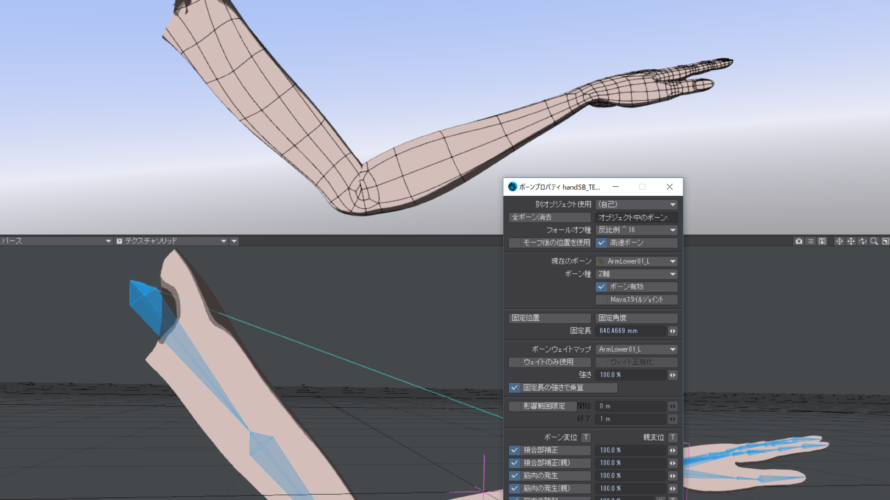Click the arrow stepper for 筋肉の発生(親) percentage
The width and height of the screenshot is (890, 500).
coord(673,488)
